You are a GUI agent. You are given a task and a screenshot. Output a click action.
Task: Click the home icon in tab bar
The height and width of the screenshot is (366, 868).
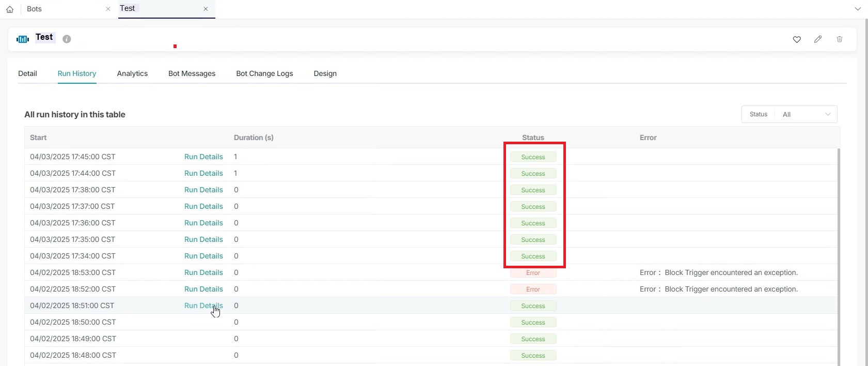[x=10, y=9]
